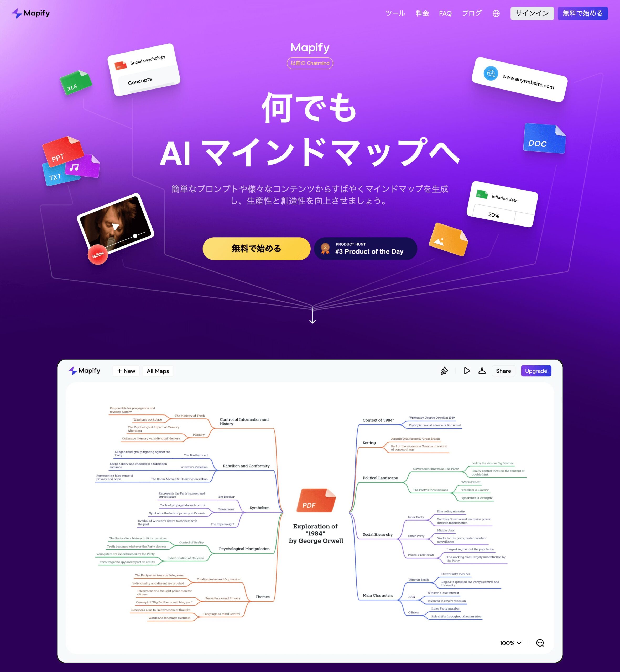Click the globe/language selector icon

(498, 13)
